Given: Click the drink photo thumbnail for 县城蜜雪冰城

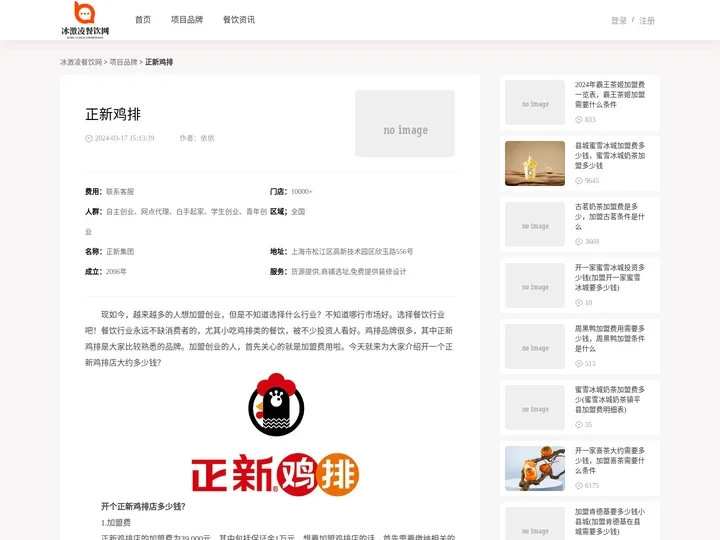Looking at the screenshot, I should pyautogui.click(x=535, y=163).
